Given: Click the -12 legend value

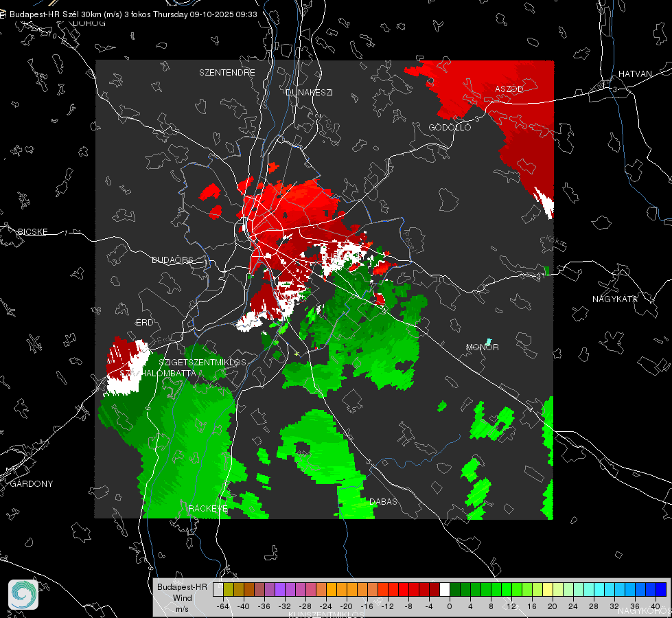Looking at the screenshot, I should point(387,606).
